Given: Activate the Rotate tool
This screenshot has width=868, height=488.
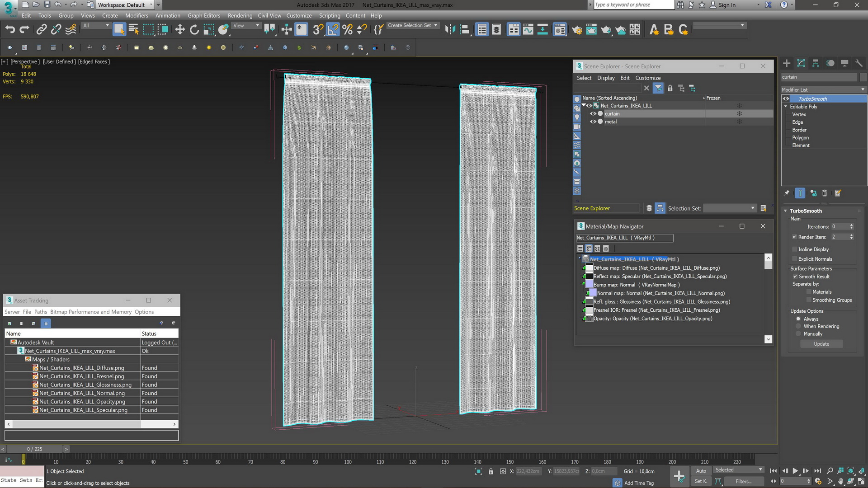Looking at the screenshot, I should tap(194, 30).
